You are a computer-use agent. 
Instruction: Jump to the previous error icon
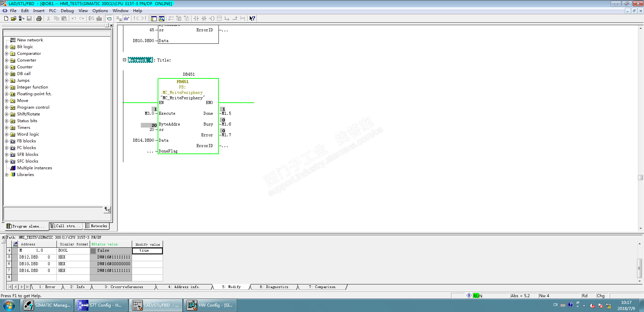136,19
